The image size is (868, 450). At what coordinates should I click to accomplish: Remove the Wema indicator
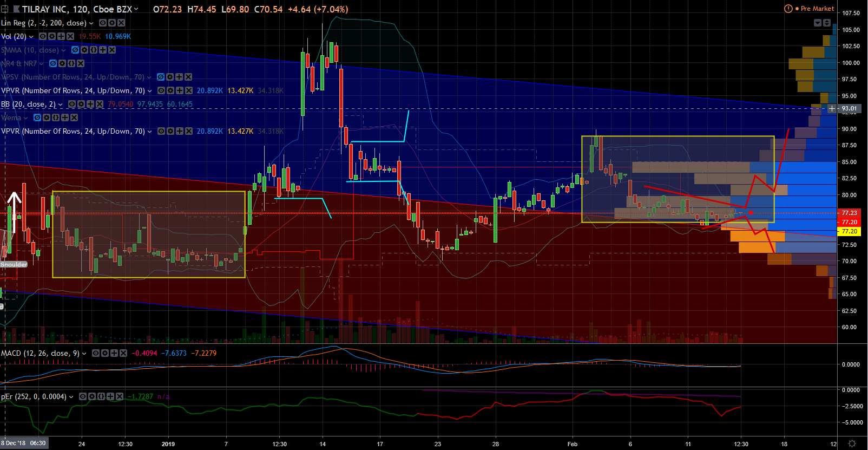pyautogui.click(x=74, y=118)
